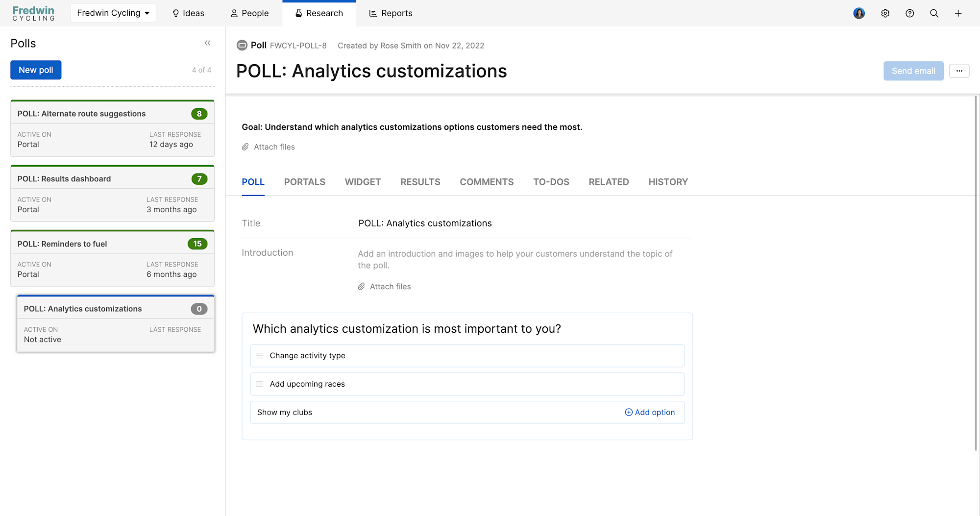Screen dimensions: 980x516
Task: Click the drag handle beside Add upcoming races
Action: (260, 384)
